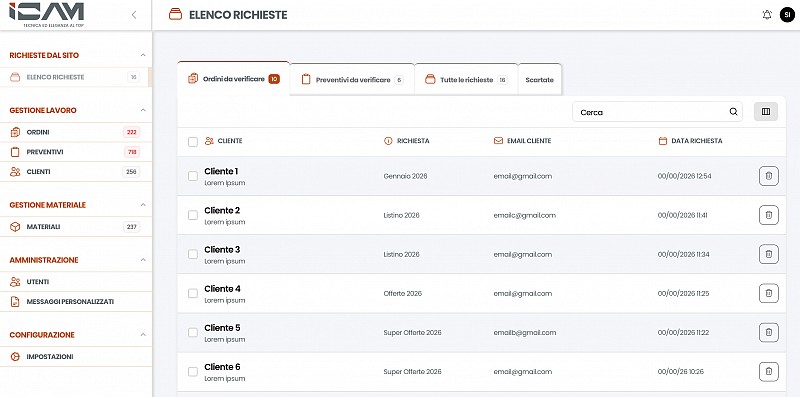
Task: Open Ordini in the sidebar
Action: pyautogui.click(x=76, y=132)
